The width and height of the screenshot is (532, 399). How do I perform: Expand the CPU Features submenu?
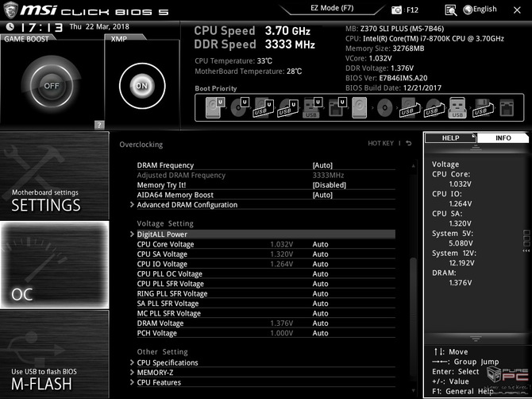pos(159,382)
